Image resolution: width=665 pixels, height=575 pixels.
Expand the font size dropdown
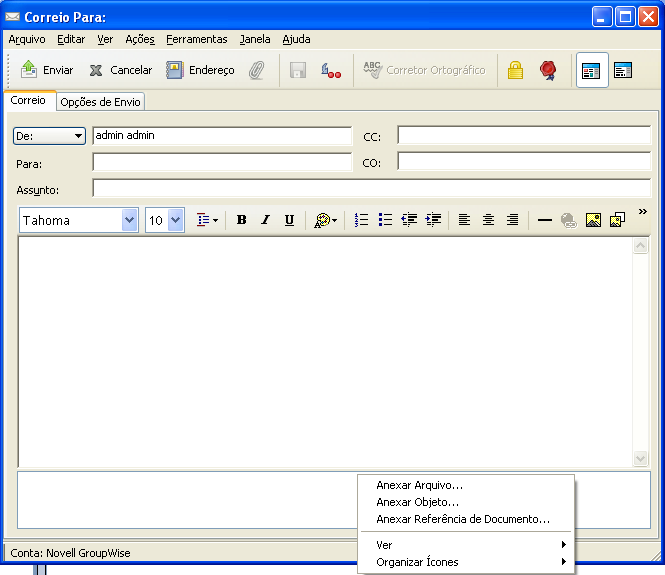pos(176,220)
